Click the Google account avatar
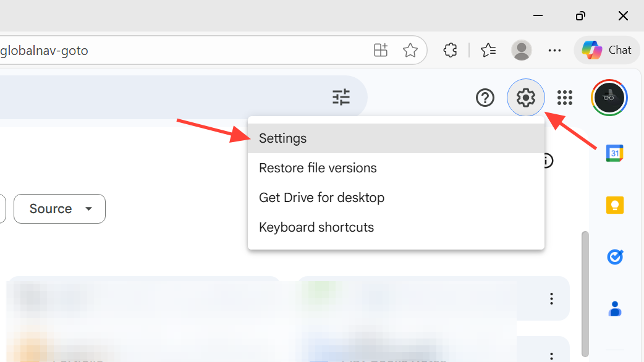 pyautogui.click(x=609, y=98)
